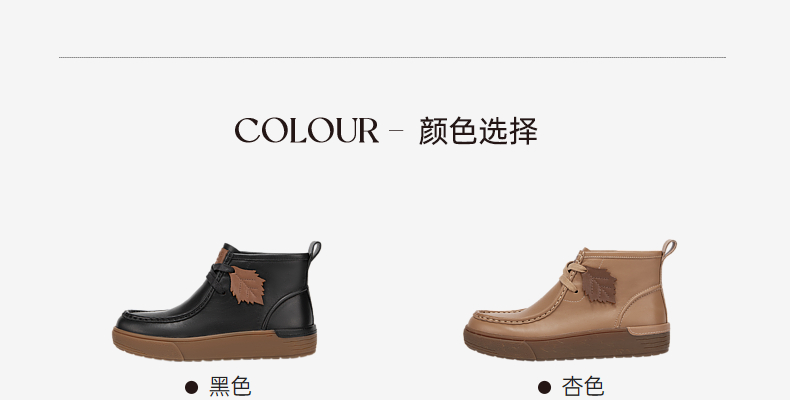Click the 黑色 colour label

(230, 387)
